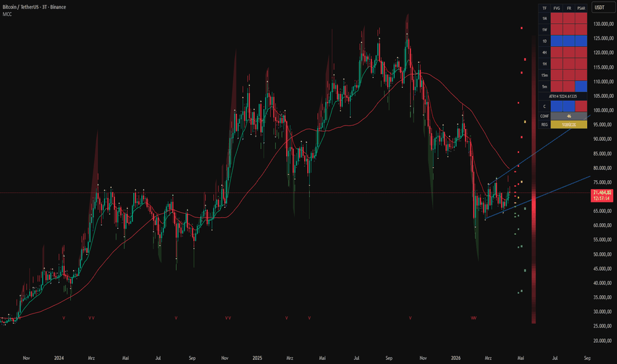Click the red vertical gradient band
617x364 pixels.
coord(534,180)
